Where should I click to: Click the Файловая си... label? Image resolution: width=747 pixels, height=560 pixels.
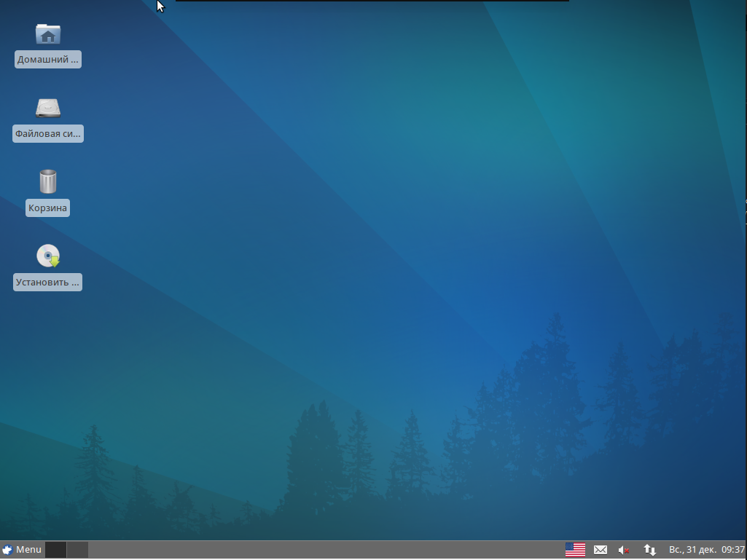47,134
